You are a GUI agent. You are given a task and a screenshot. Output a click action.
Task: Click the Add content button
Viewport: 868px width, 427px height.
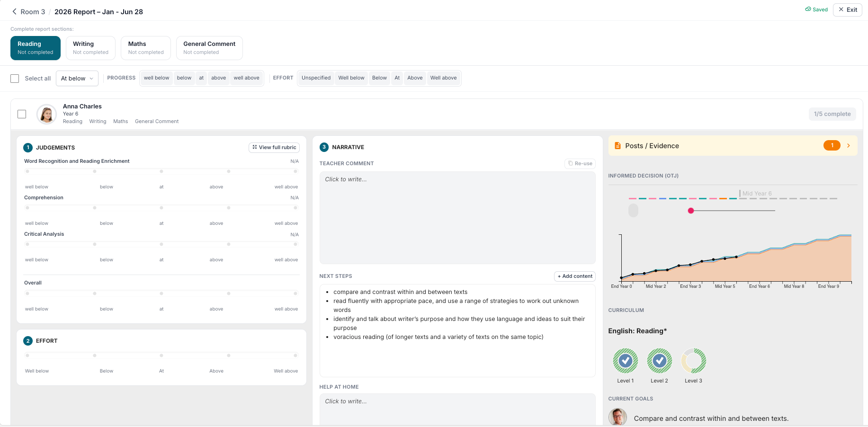(575, 276)
